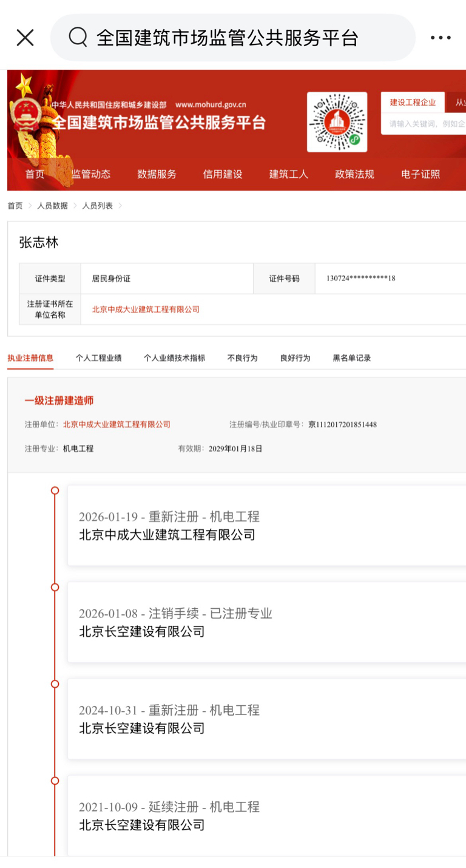Click the 证件类型 label cell
The height and width of the screenshot is (868, 466).
point(50,279)
